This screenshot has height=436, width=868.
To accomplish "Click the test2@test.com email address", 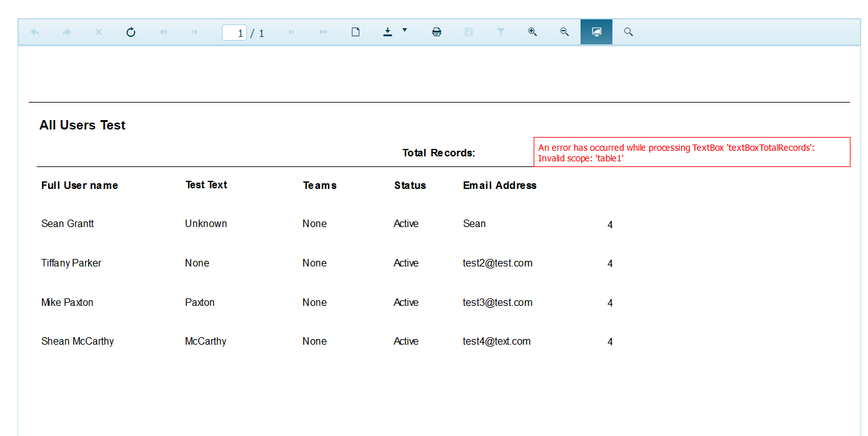I will tap(497, 263).
